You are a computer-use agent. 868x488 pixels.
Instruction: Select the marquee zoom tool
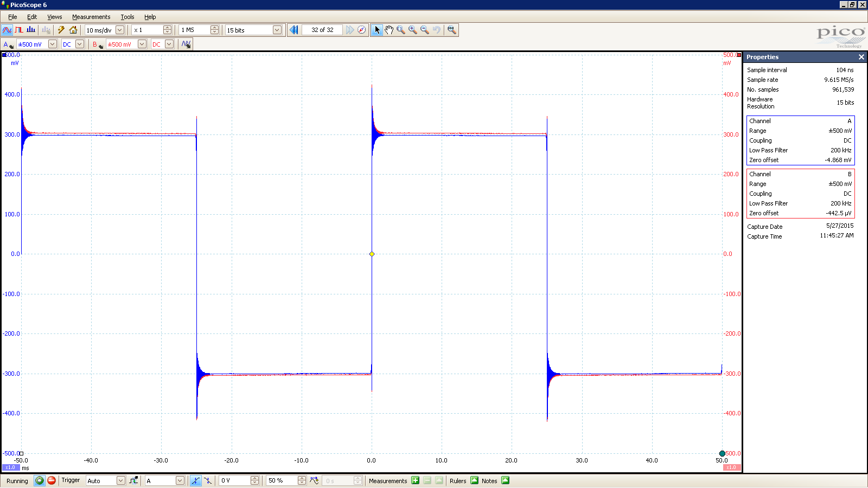(x=401, y=30)
